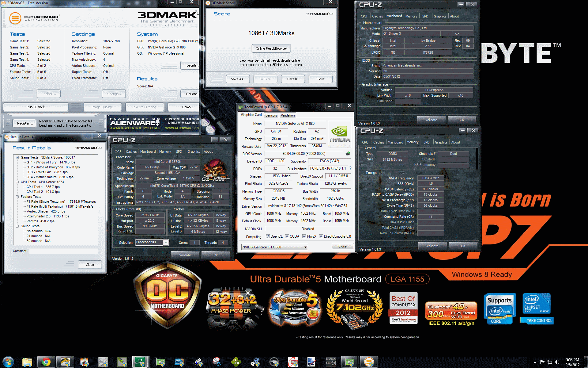Open the Graphics tab in the Memory CPU-Z window

[x=441, y=142]
